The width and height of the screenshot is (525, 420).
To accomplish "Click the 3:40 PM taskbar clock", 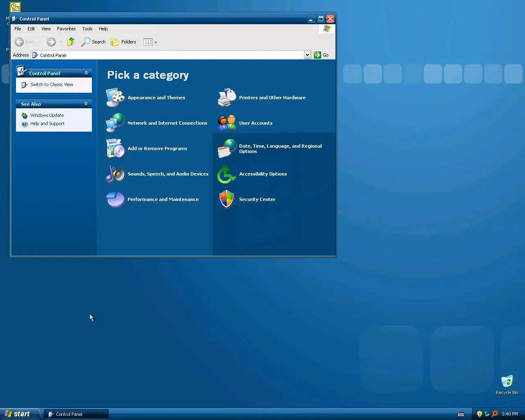I will [x=510, y=414].
